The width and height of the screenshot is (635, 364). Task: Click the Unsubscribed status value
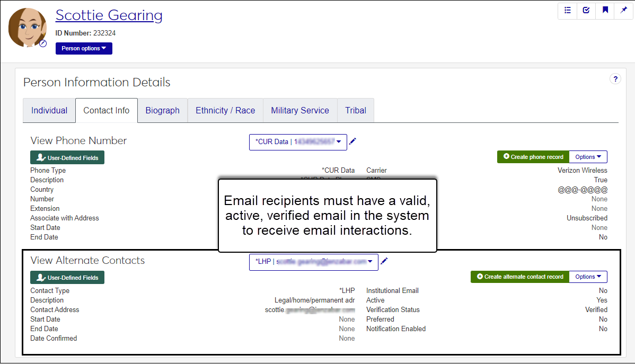tap(587, 218)
